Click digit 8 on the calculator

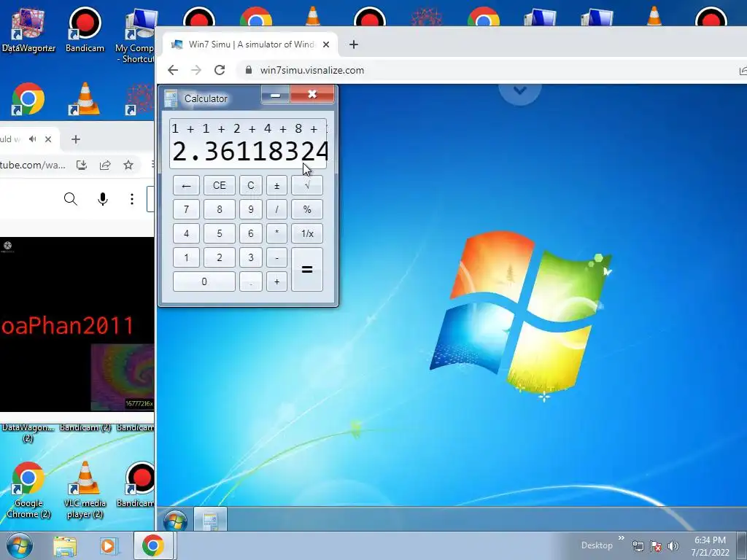(219, 209)
